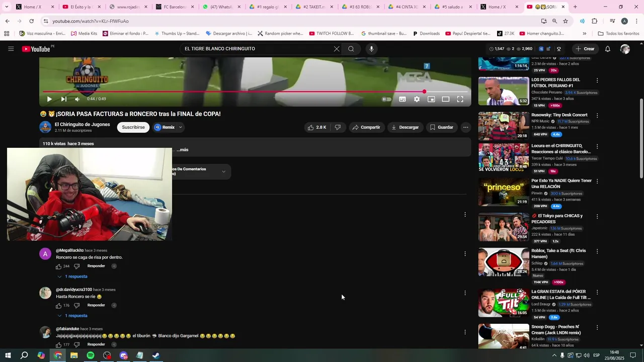Open TWITCH FOLLOW B... bookmark
The height and width of the screenshot is (362, 644).
332,34
